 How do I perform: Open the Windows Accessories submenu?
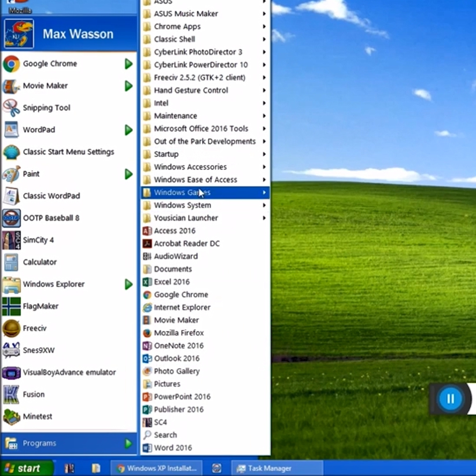(x=205, y=167)
